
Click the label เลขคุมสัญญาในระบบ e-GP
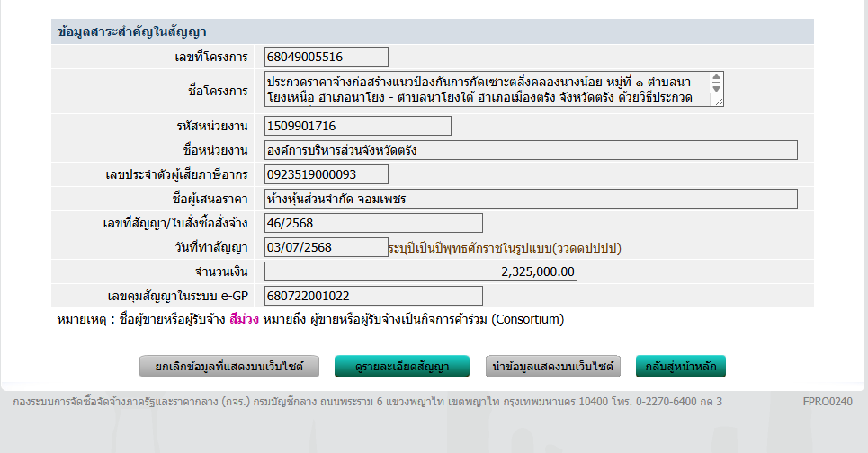(x=178, y=297)
